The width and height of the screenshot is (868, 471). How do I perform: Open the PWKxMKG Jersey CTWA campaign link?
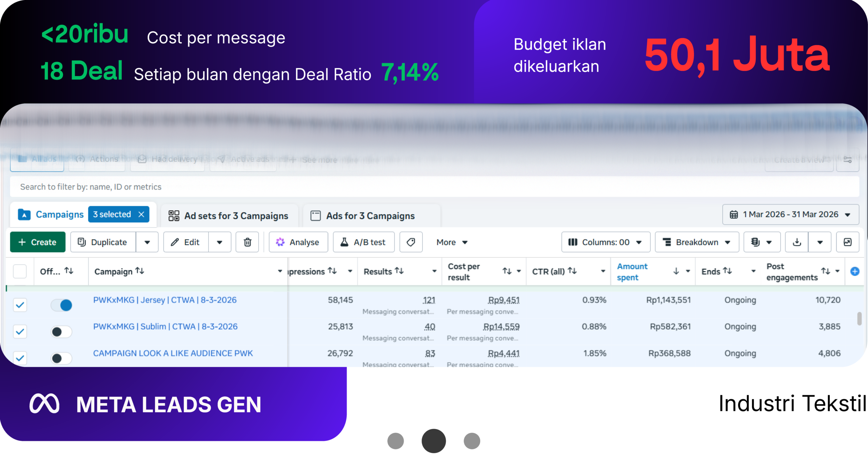click(165, 300)
